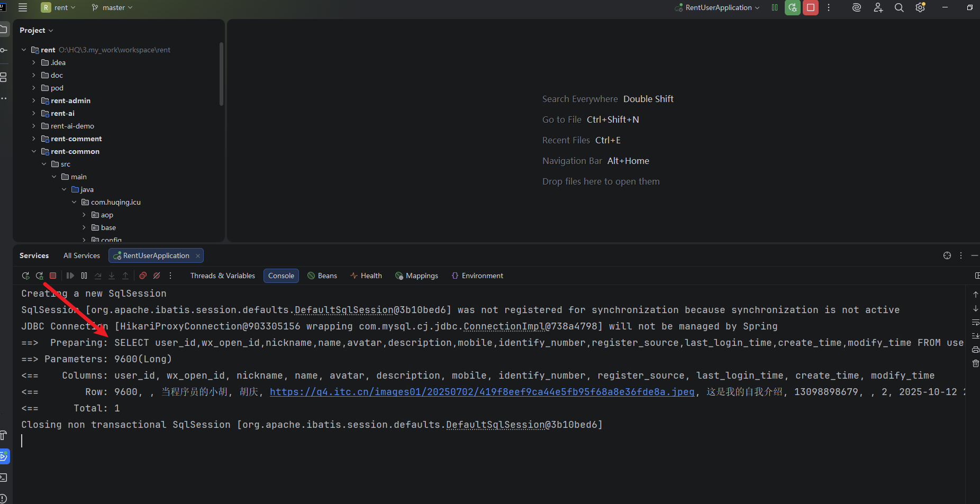
Task: Open Project view dropdown
Action: point(37,30)
